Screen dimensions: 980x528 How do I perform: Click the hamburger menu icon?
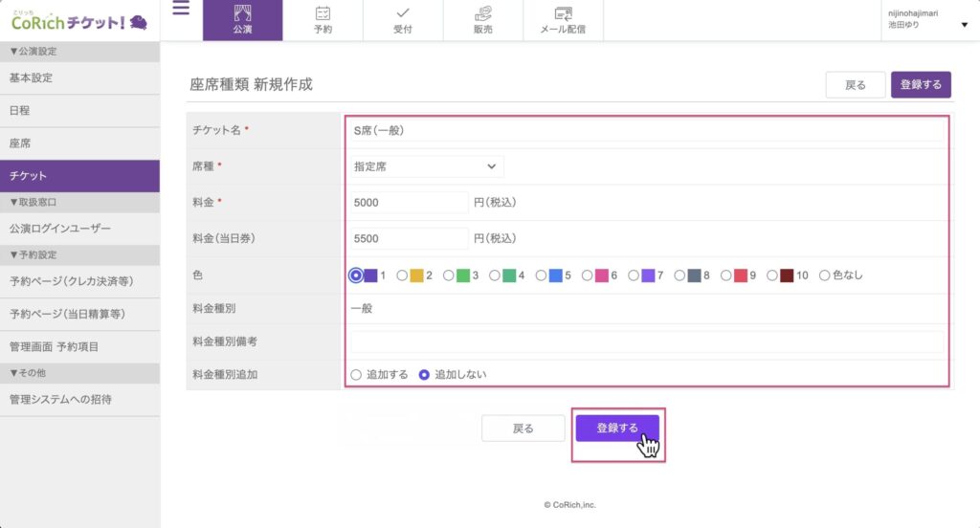181,10
